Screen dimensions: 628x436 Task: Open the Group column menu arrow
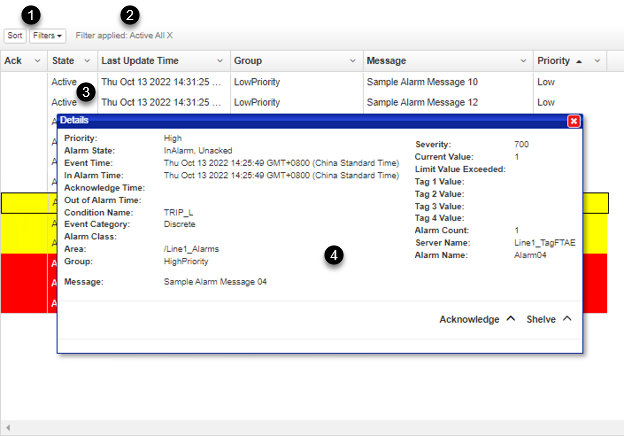351,61
